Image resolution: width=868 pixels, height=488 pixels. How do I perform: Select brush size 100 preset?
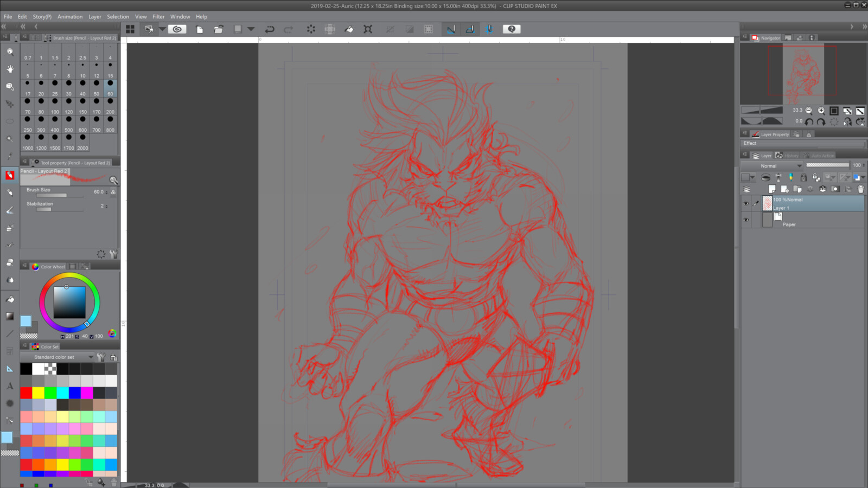[x=55, y=106]
